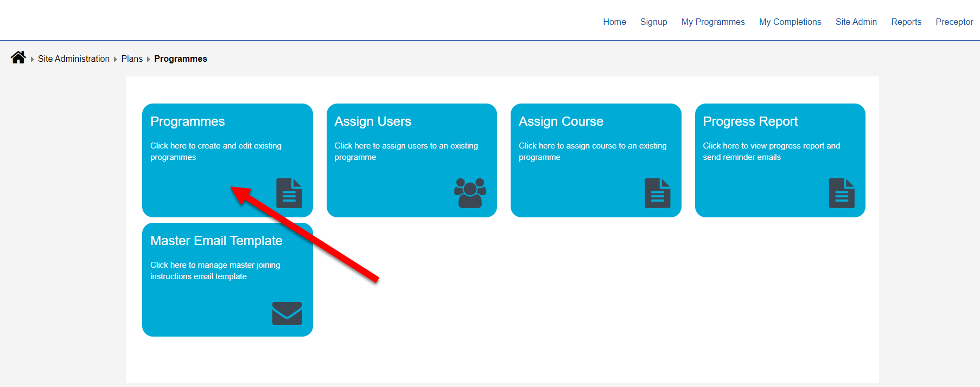Click the document icon on Programmes card
The image size is (980, 387).
point(289,193)
